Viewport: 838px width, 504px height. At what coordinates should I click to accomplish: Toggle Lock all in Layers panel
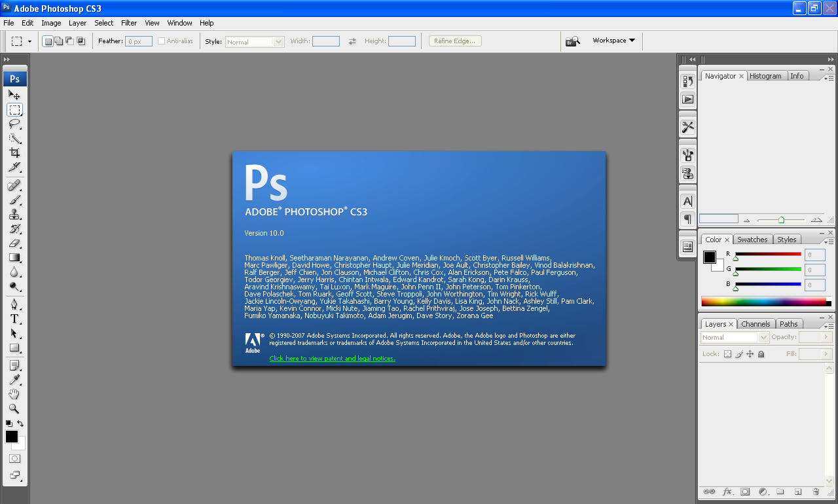[x=761, y=354]
